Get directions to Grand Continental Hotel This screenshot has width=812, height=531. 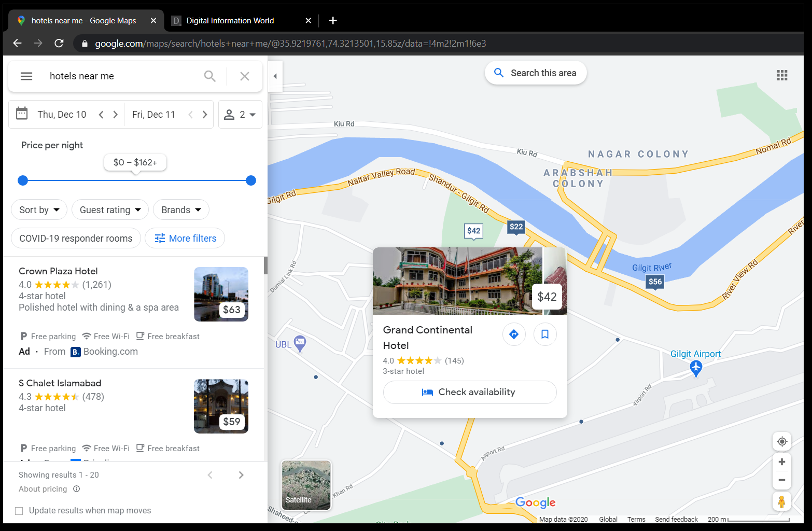tap(514, 334)
